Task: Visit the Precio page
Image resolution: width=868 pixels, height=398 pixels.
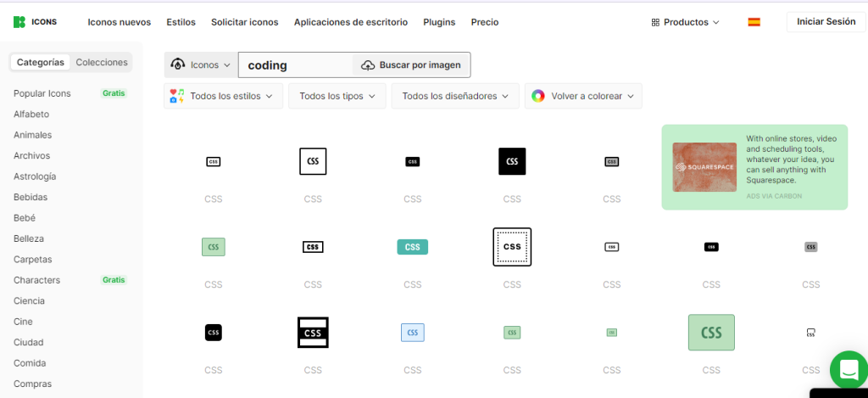Action: pyautogui.click(x=485, y=22)
